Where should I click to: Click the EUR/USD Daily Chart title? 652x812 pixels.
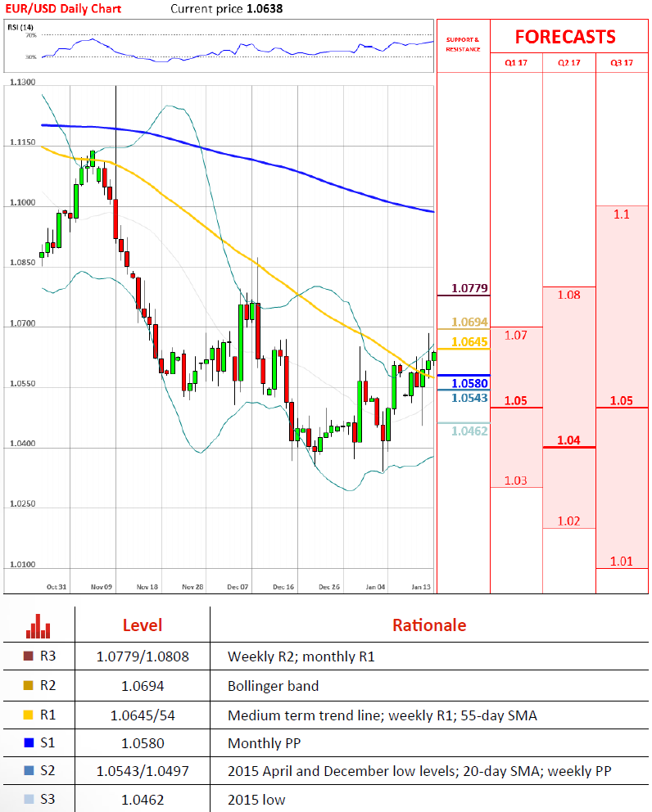[63, 9]
